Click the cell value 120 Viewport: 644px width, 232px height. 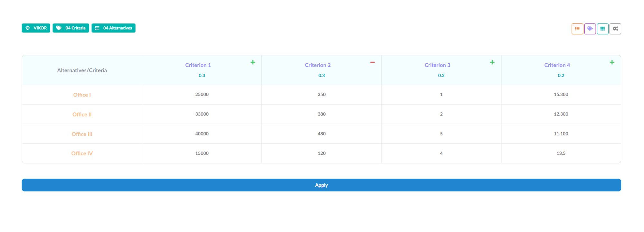[322, 153]
